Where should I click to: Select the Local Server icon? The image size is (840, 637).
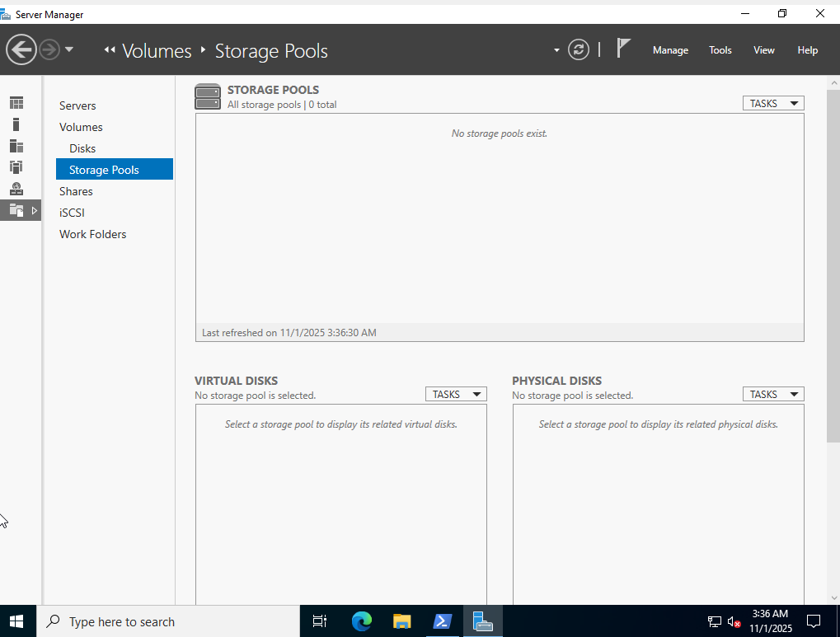point(16,124)
